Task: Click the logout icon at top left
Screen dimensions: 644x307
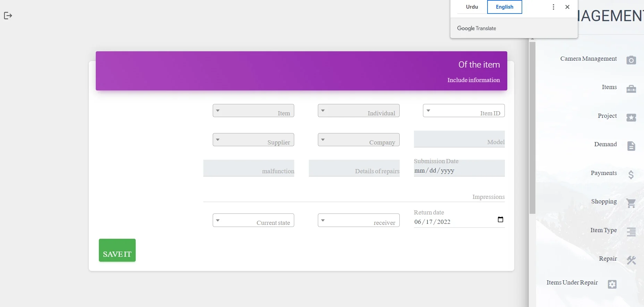Action: tap(8, 16)
